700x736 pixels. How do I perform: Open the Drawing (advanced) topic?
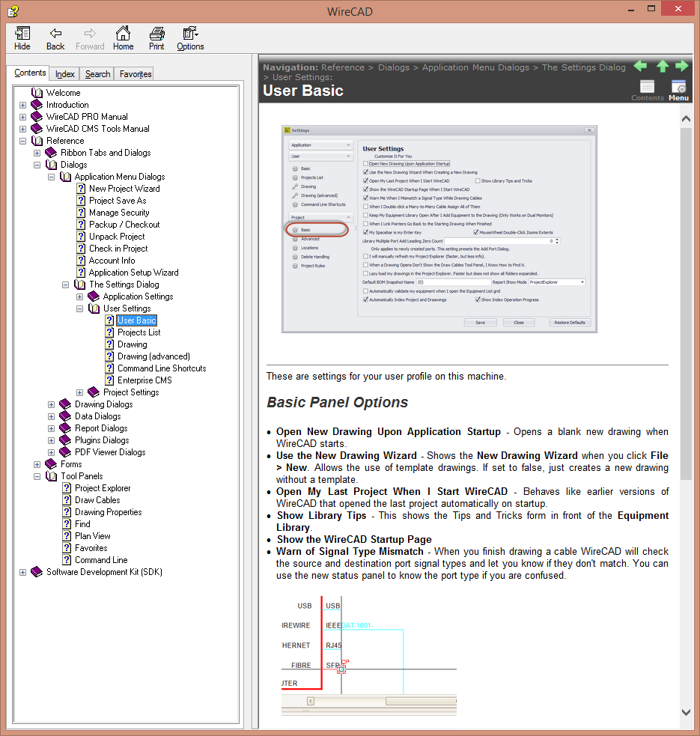click(x=153, y=356)
